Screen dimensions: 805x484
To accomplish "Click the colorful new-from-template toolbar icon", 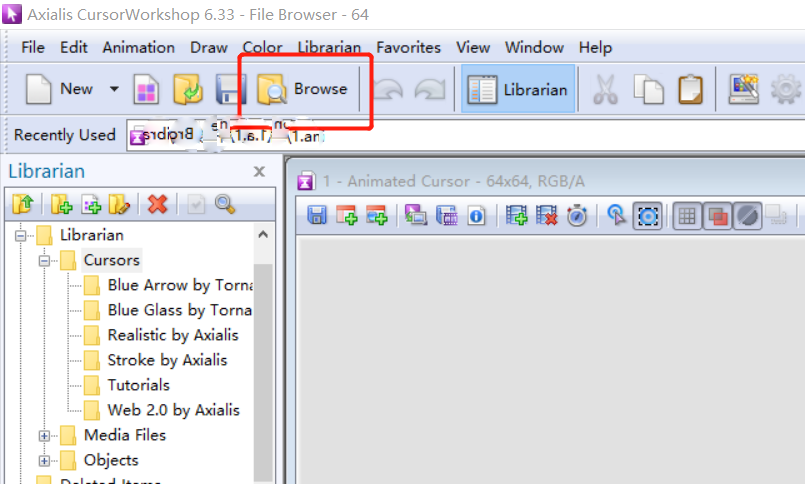I will pyautogui.click(x=146, y=89).
